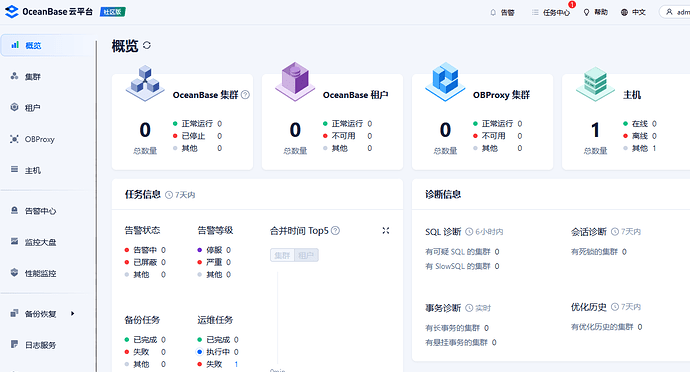Screen dimensions: 690x372
Task: Click the 概览 chart icon in sidebar
Action: click(15, 45)
